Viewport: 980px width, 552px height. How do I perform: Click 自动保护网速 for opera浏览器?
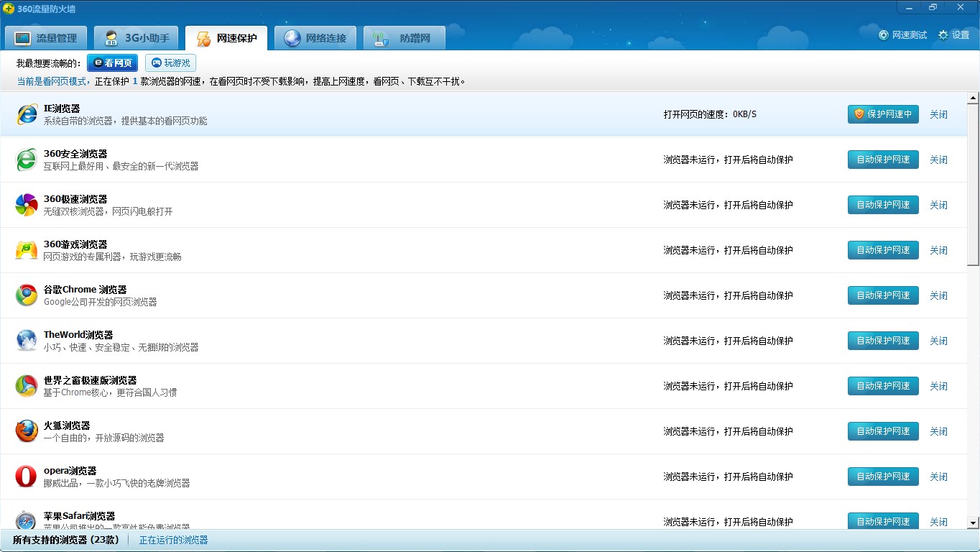[883, 477]
